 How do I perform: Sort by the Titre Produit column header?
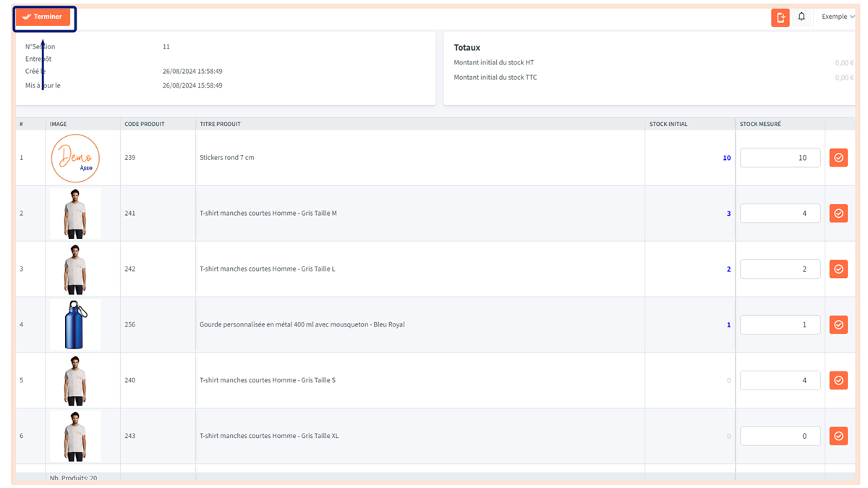pyautogui.click(x=220, y=124)
